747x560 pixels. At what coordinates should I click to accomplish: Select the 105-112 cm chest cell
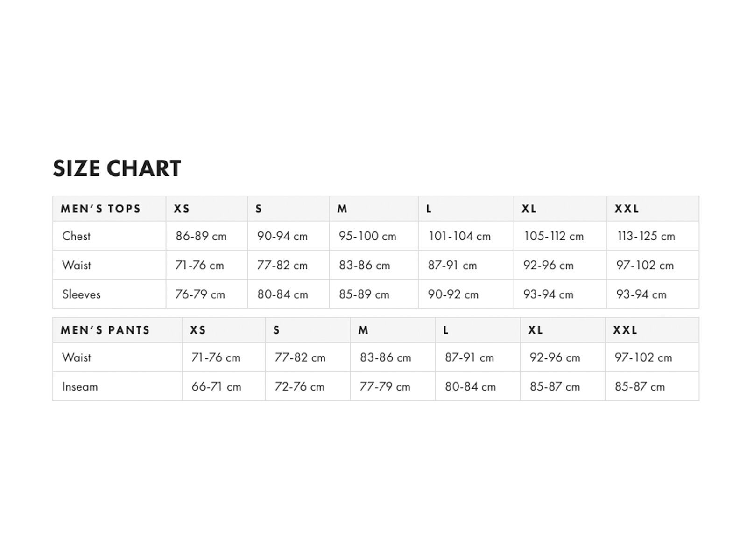[x=554, y=236]
